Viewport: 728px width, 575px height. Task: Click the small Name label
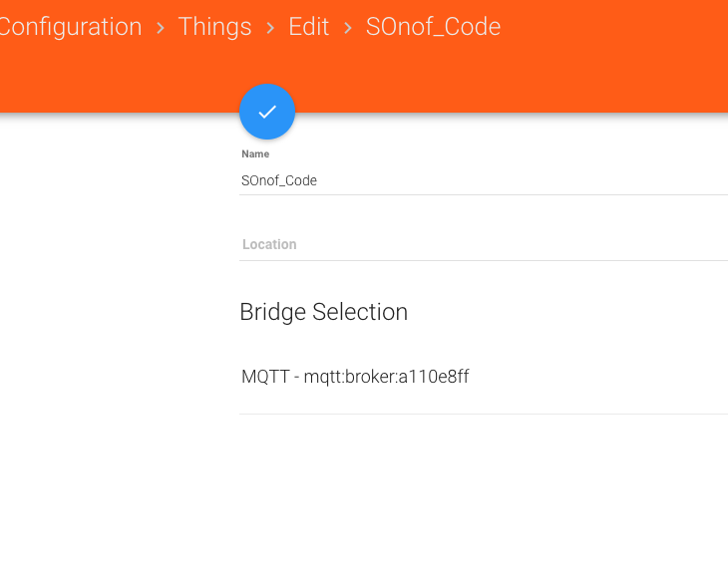pyautogui.click(x=255, y=154)
